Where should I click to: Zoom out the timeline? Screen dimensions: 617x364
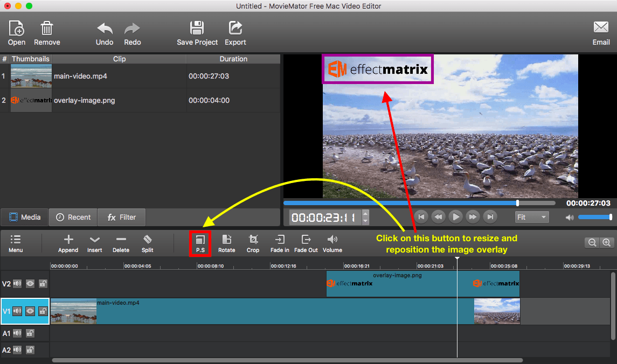click(x=592, y=242)
